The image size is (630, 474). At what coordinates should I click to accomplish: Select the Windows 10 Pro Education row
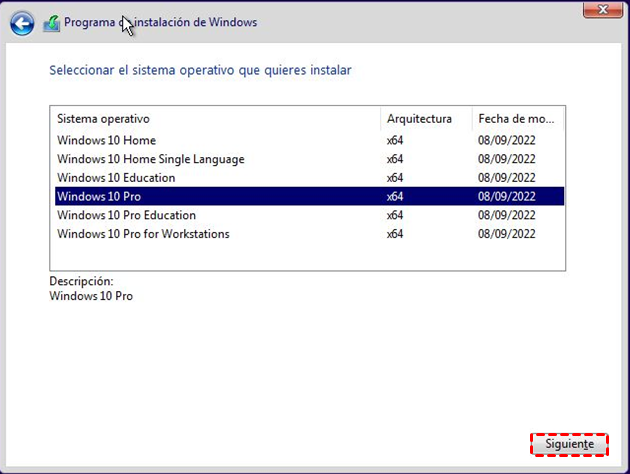[309, 215]
